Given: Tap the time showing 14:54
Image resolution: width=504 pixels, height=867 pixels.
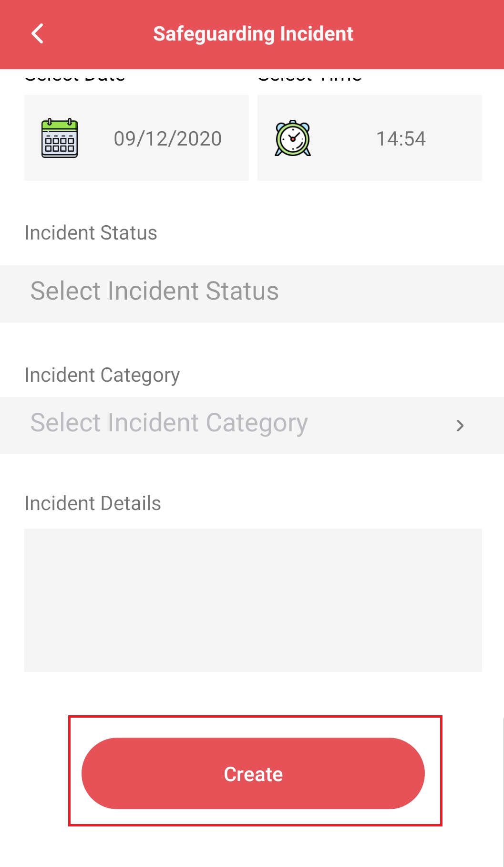Looking at the screenshot, I should pos(401,138).
